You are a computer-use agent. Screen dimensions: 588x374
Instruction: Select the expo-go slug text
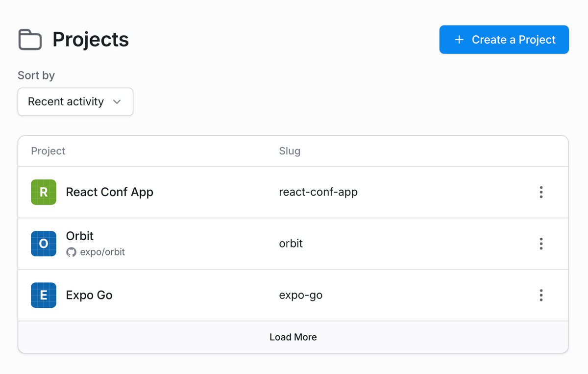coord(300,295)
